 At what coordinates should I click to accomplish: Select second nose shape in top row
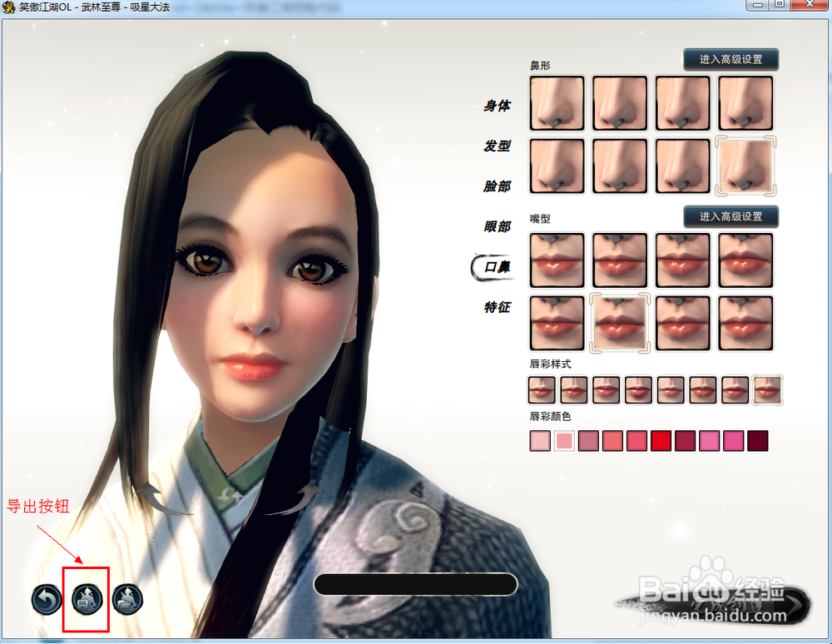pos(620,103)
